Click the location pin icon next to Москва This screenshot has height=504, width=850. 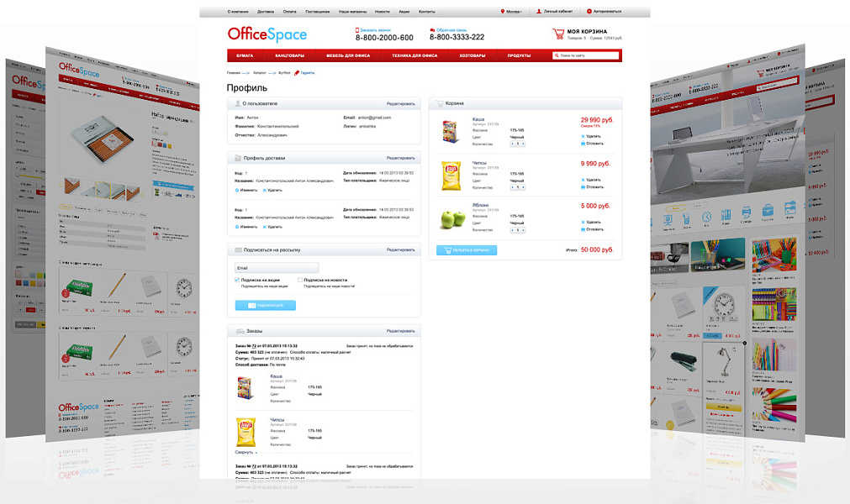[x=503, y=12]
